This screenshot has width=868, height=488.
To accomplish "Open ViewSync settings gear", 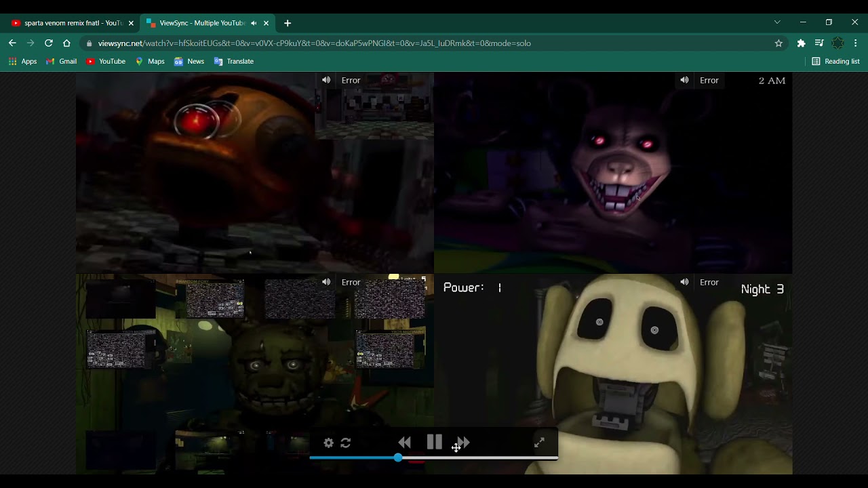I will point(329,443).
